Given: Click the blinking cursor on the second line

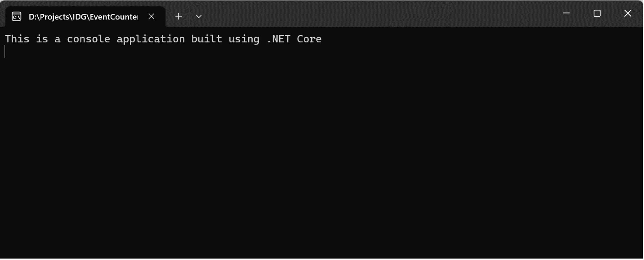Looking at the screenshot, I should tap(5, 52).
